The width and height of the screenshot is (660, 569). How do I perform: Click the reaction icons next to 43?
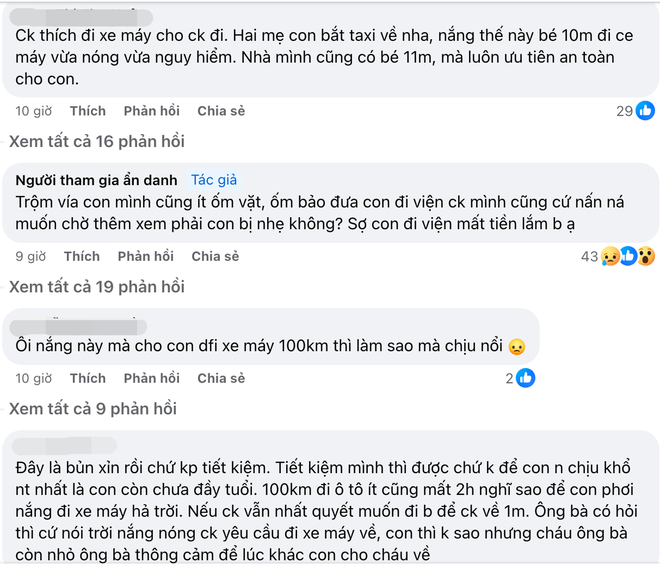pyautogui.click(x=627, y=257)
